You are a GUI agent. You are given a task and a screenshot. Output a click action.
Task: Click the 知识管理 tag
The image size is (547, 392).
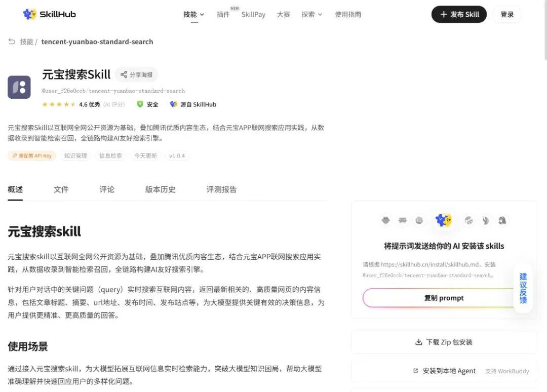tap(75, 155)
